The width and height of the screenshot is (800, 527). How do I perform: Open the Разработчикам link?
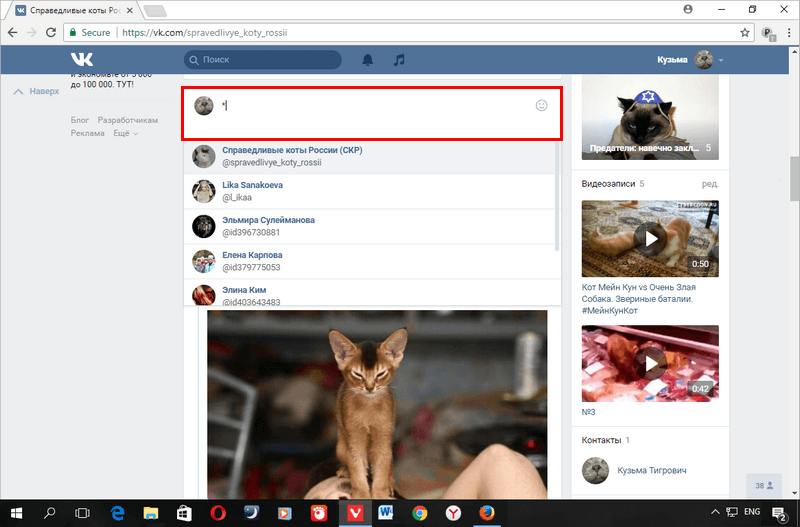(x=128, y=120)
